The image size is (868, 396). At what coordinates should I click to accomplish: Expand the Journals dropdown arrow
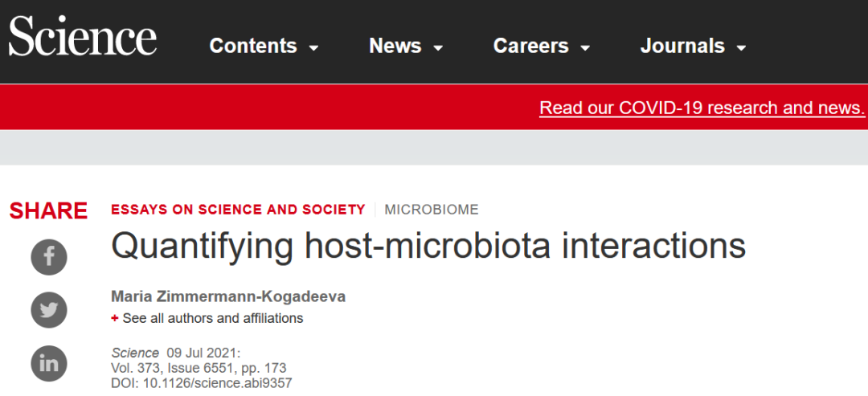click(x=741, y=48)
